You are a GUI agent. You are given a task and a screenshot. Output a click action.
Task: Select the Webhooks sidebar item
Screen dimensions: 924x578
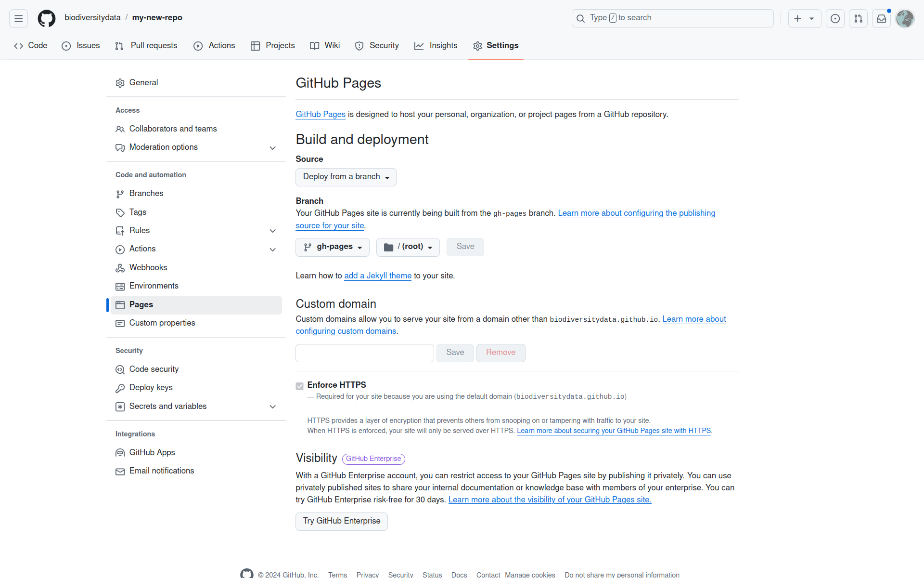click(x=148, y=267)
